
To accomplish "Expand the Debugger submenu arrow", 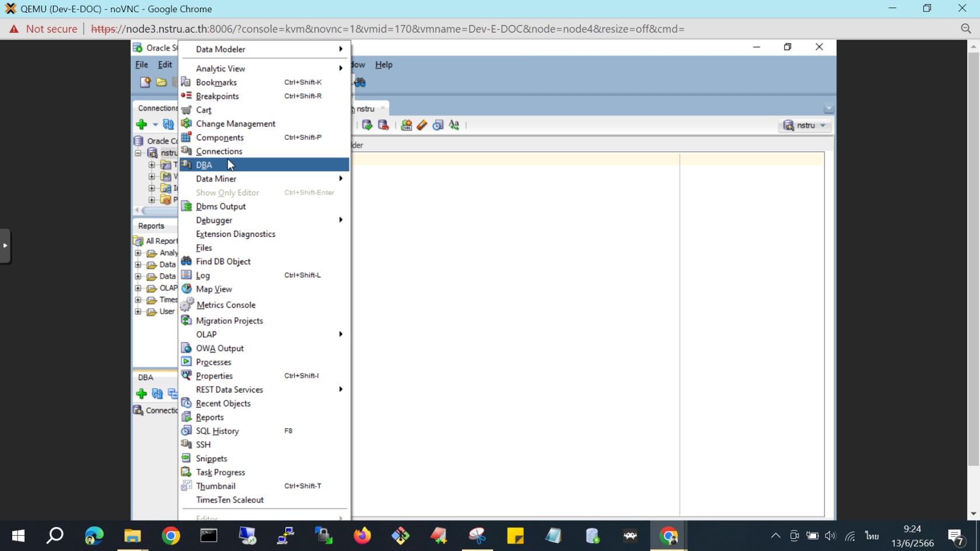I will tap(341, 220).
